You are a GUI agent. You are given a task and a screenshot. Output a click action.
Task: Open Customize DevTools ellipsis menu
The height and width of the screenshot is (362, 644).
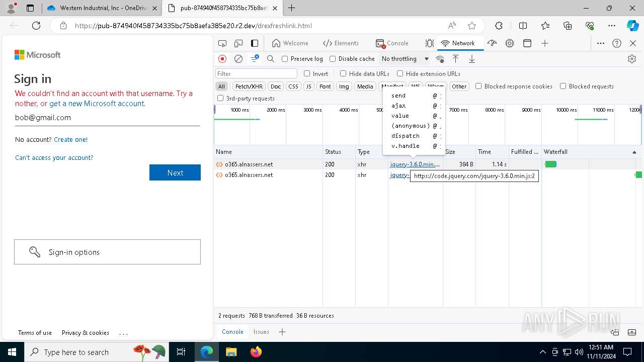(601, 43)
